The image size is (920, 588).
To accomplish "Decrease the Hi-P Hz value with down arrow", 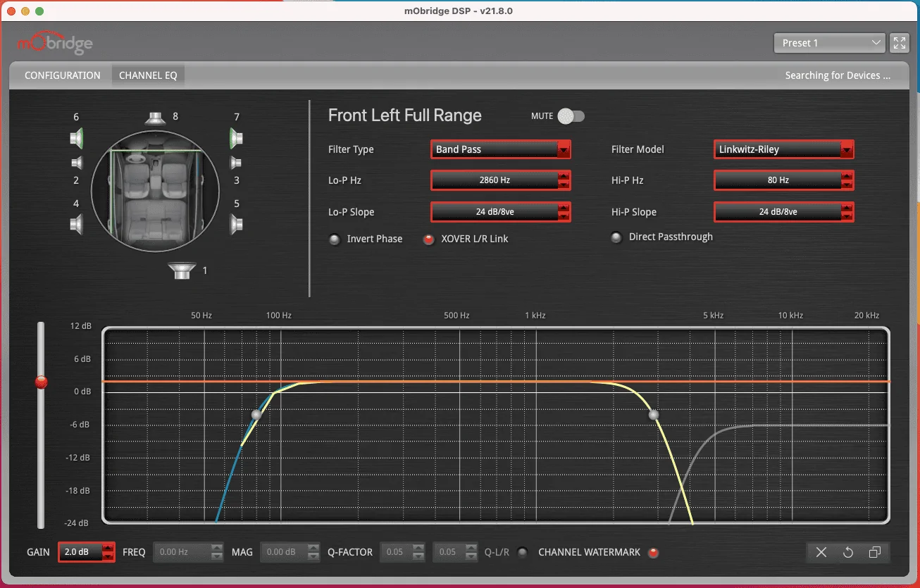I will tap(846, 184).
